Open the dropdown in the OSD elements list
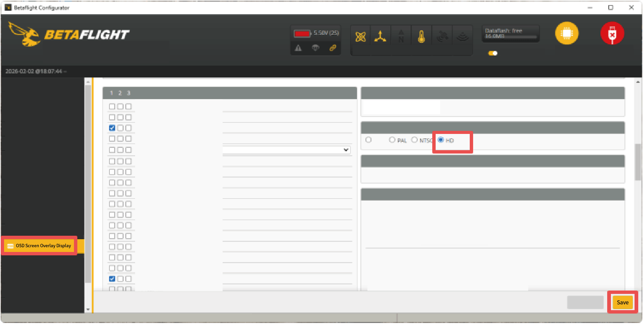Image resolution: width=644 pixels, height=324 pixels. [286, 150]
